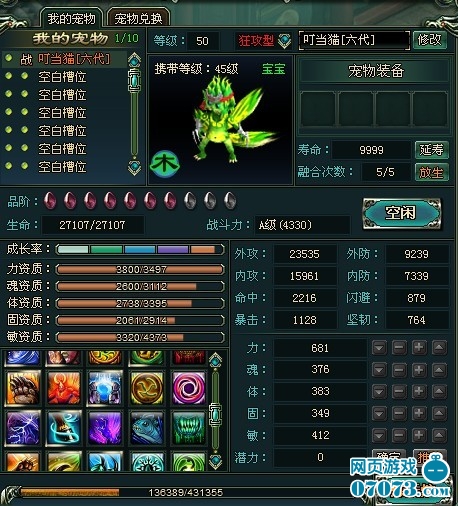The height and width of the screenshot is (506, 458).
Task: Select the blue fish monster skill icon
Action: point(147,428)
